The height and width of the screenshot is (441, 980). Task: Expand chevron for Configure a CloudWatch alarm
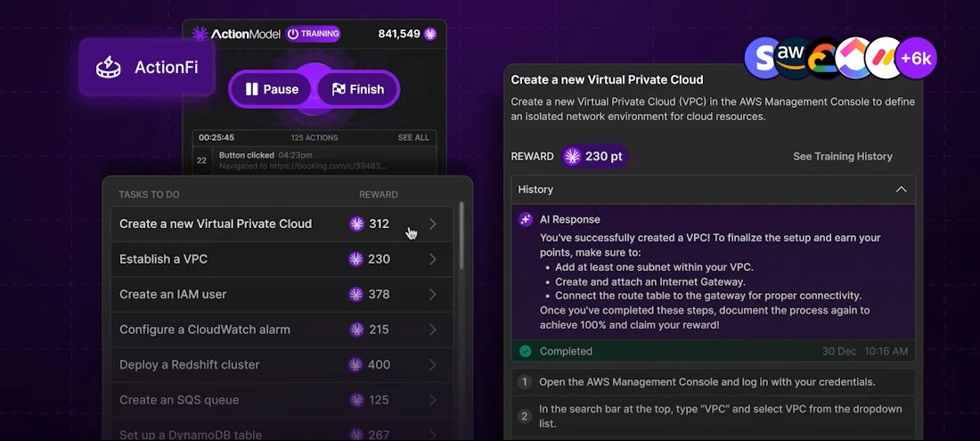click(432, 329)
